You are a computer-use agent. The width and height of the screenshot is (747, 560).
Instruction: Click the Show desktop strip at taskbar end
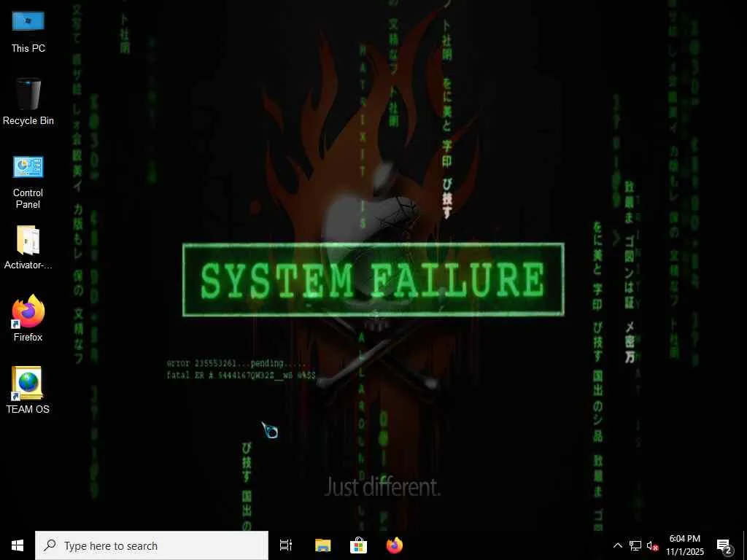[x=744, y=545]
